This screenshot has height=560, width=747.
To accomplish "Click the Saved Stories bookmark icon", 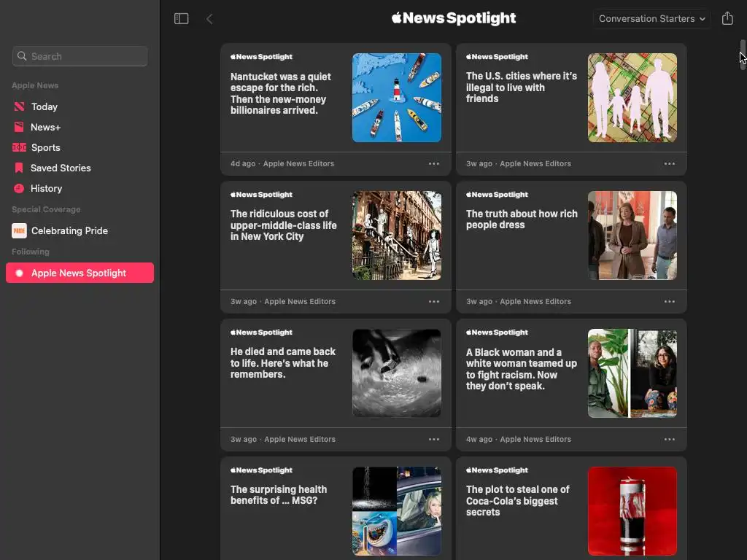I will pos(19,168).
